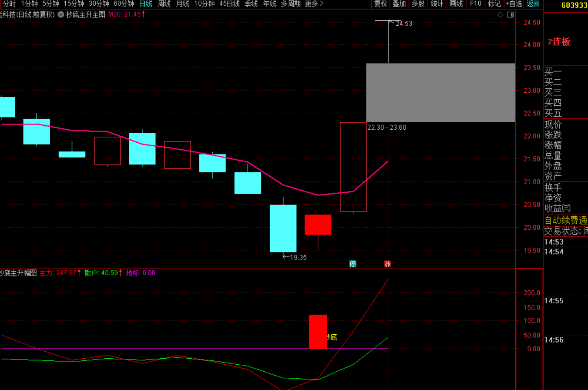The height and width of the screenshot is (390, 588).
Task: Click the 停 marker icon below the chart
Action: pyautogui.click(x=353, y=264)
